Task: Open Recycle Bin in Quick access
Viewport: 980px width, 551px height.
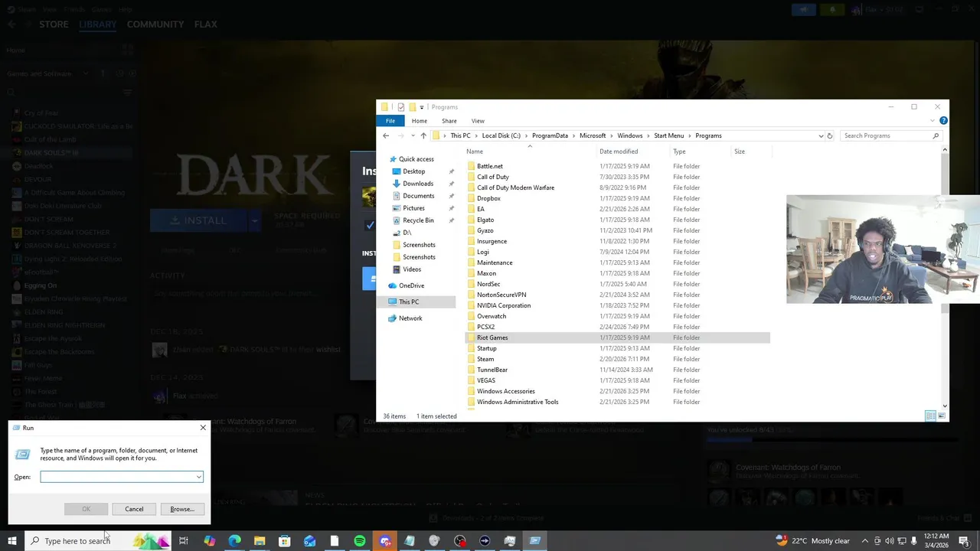Action: (418, 220)
